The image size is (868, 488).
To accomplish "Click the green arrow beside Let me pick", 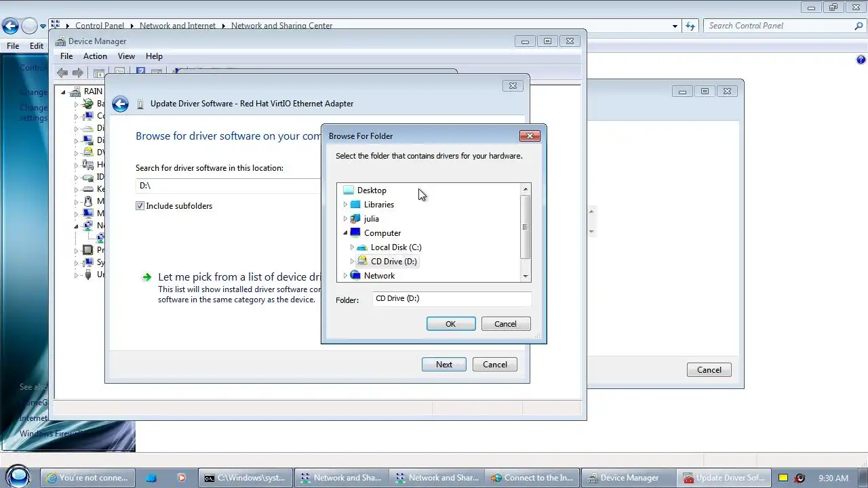I will click(x=146, y=277).
